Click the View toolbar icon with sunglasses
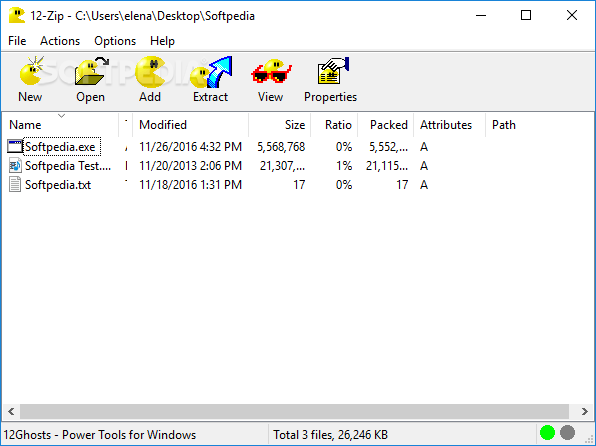This screenshot has width=596, height=446. point(271,71)
